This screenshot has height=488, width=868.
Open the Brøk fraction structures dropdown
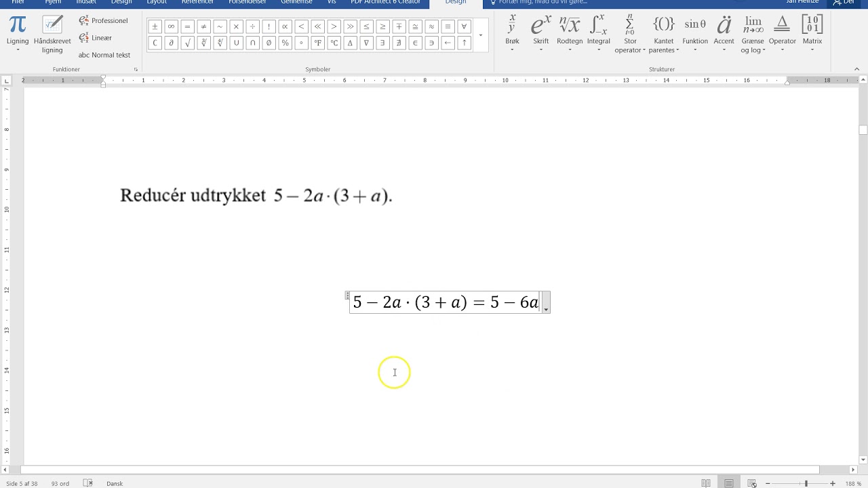tap(512, 34)
